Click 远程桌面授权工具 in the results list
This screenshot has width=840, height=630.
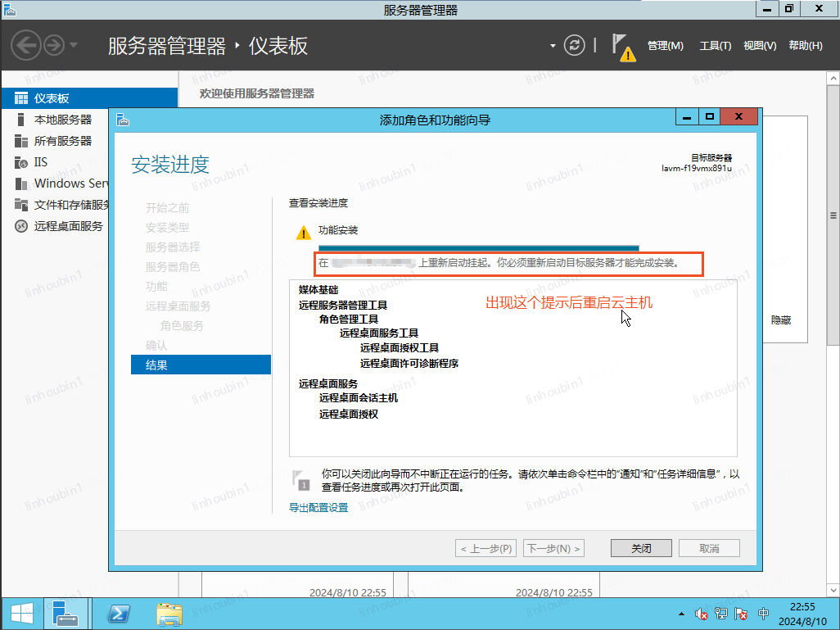pos(399,348)
